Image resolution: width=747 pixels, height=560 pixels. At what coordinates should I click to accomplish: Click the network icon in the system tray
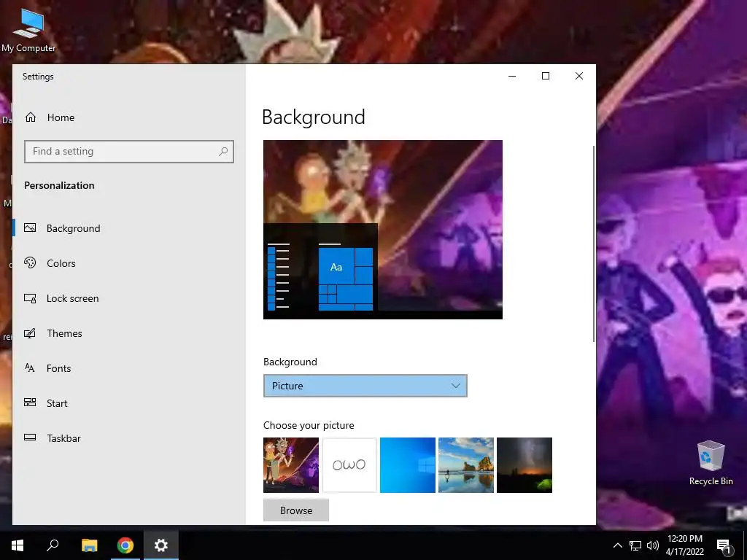click(635, 545)
